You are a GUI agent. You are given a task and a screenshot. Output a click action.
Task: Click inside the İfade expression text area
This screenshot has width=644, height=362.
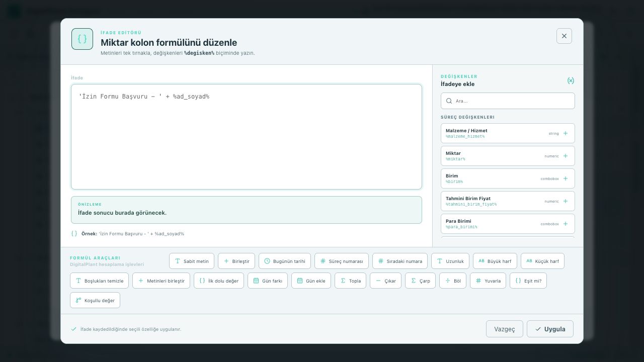coord(247,137)
